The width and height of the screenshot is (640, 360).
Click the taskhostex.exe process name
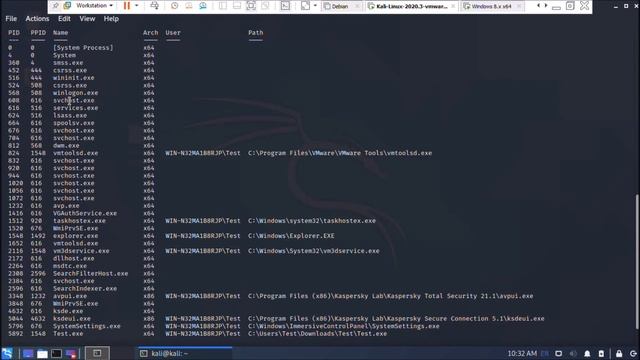click(x=79, y=221)
